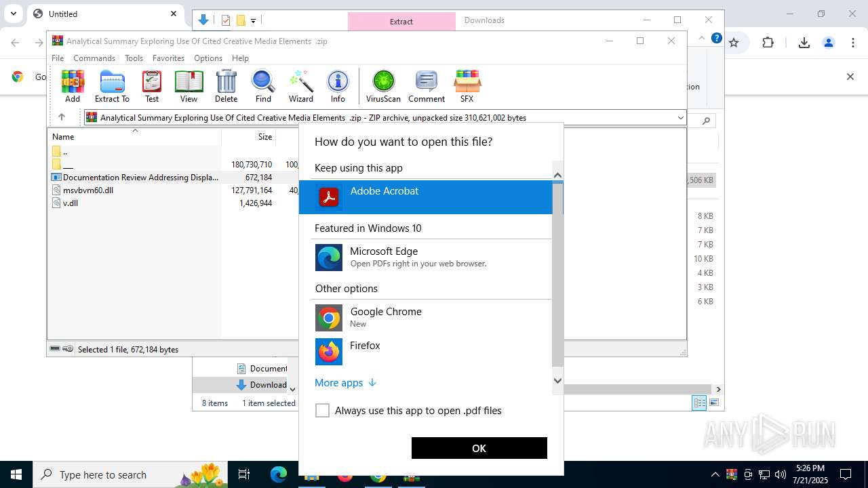Go up one folder in WinRAR
The width and height of the screenshot is (868, 488).
pos(61,117)
